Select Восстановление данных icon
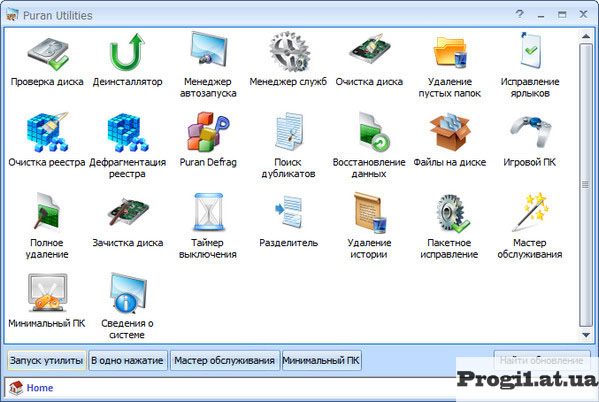This screenshot has height=402, width=599. tap(373, 132)
